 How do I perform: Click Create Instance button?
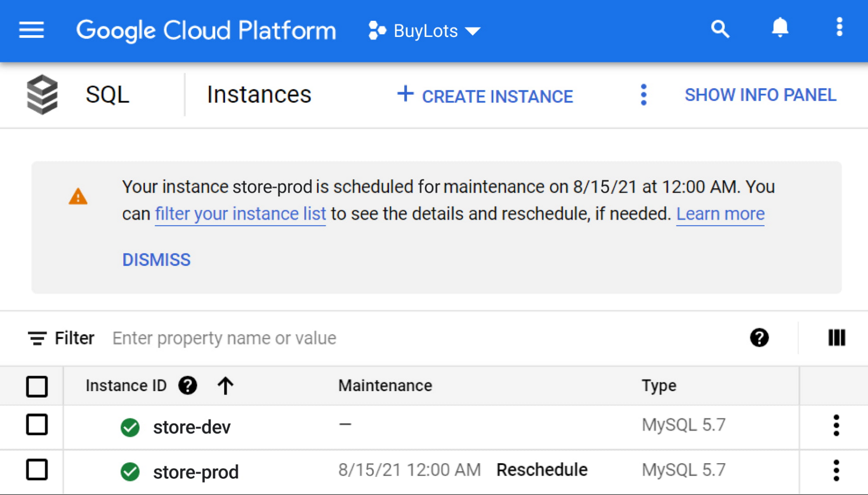[485, 96]
